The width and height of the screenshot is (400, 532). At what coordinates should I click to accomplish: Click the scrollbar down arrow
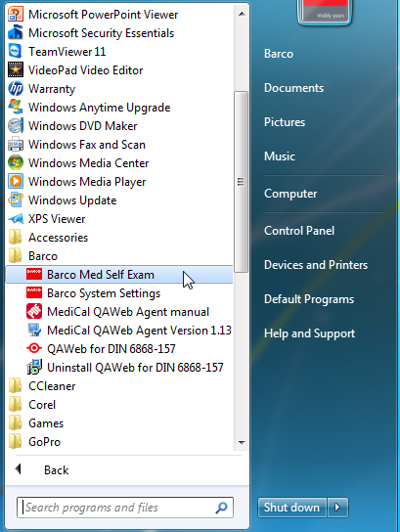click(x=242, y=442)
